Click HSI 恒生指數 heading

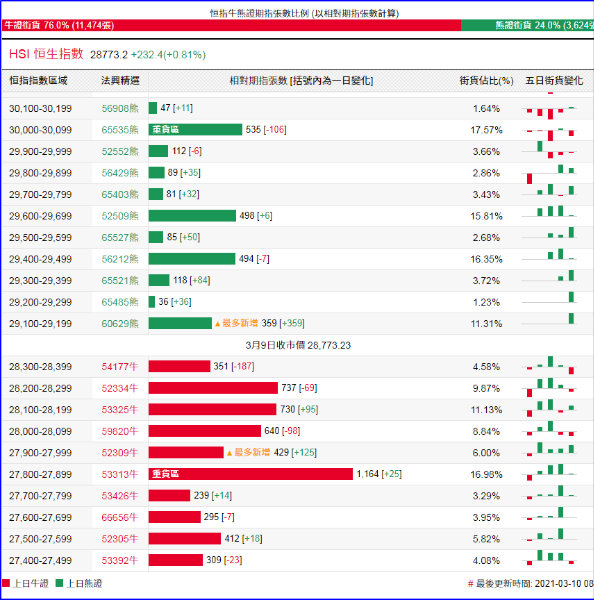[46, 54]
